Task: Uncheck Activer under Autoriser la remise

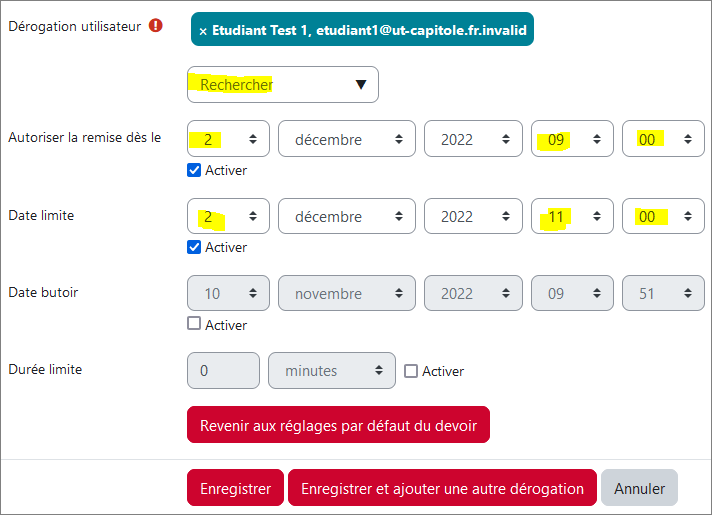Action: coord(195,170)
